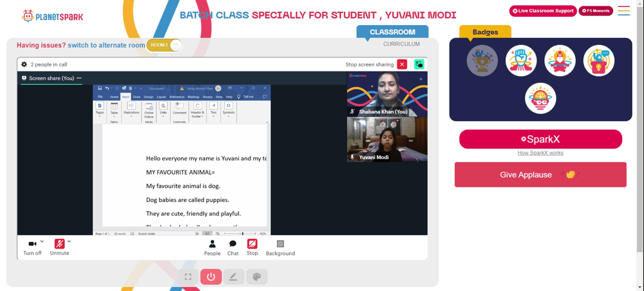Switch to the CURRICULUM tab
Image resolution: width=644 pixels, height=291 pixels.
click(401, 44)
